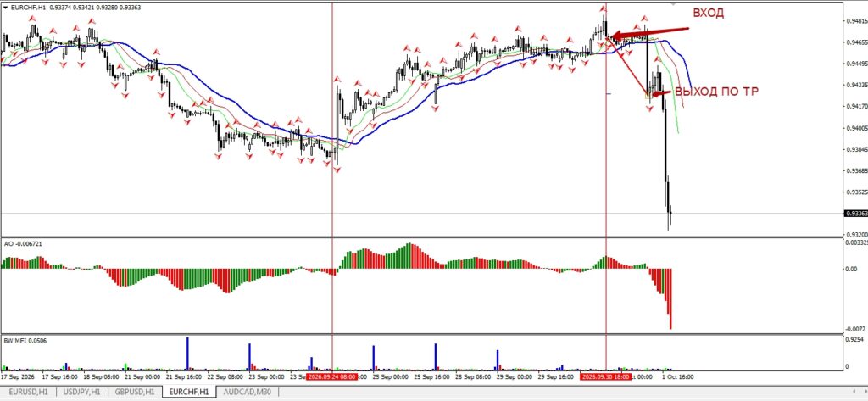Click the 29 Sep 16:00 time label
This screenshot has width=868, height=401.
[x=555, y=376]
